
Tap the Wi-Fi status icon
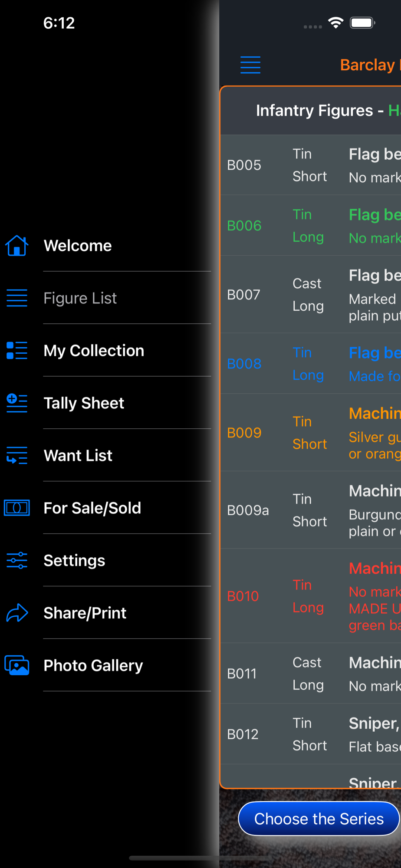click(x=335, y=23)
